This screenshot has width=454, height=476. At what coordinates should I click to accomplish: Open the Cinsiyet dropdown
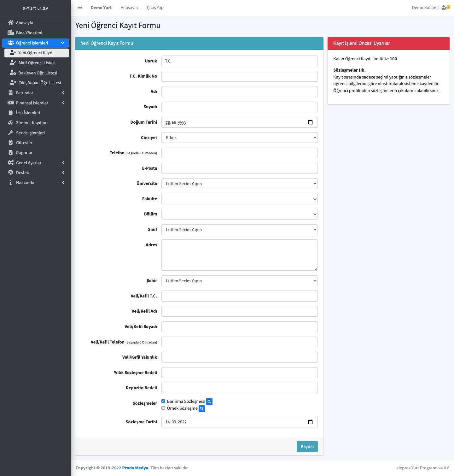coord(239,138)
